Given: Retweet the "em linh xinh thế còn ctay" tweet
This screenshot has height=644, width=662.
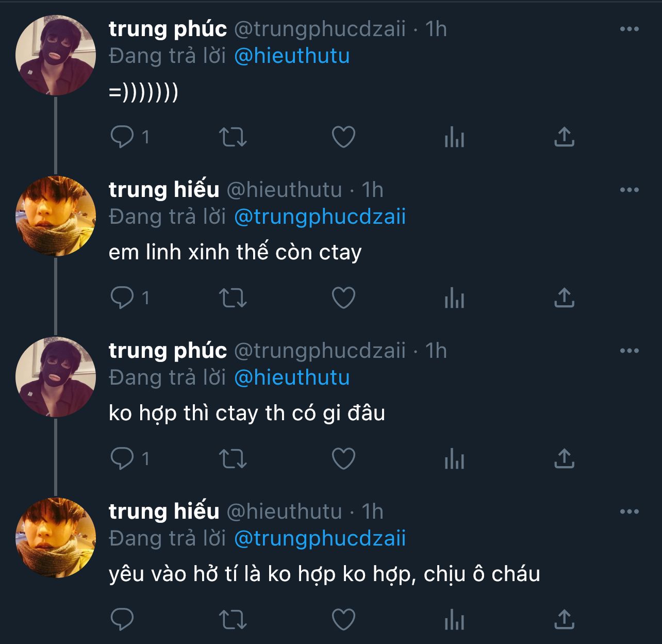Looking at the screenshot, I should point(233,298).
